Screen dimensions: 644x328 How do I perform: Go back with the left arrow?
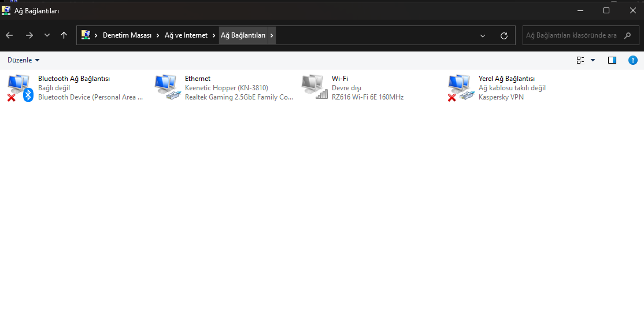9,35
